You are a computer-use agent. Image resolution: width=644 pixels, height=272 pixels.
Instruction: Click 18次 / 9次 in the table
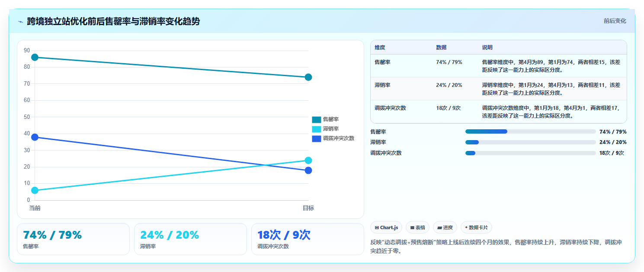click(448, 108)
